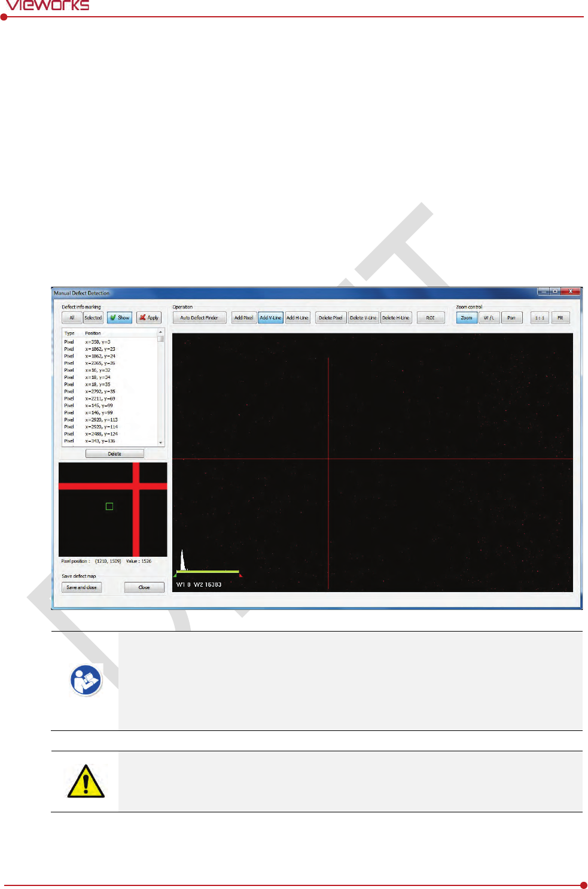The width and height of the screenshot is (588, 889).
Task: Toggle the Show button with green check
Action: [120, 318]
